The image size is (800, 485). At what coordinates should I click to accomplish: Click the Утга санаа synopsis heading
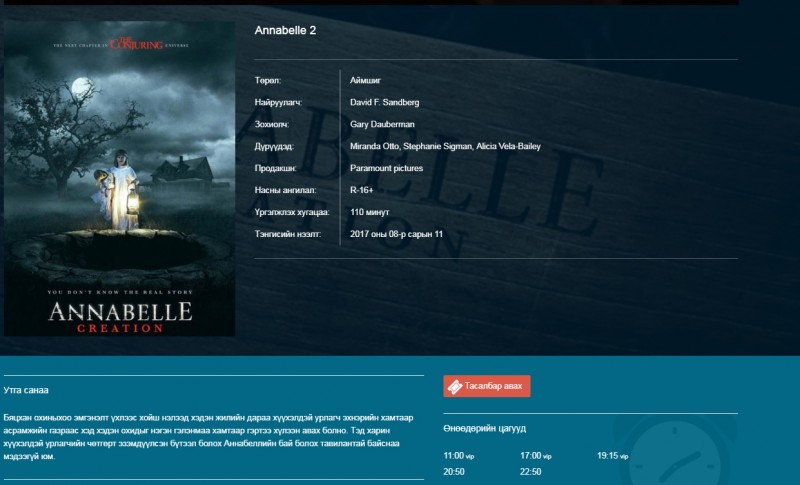[26, 390]
